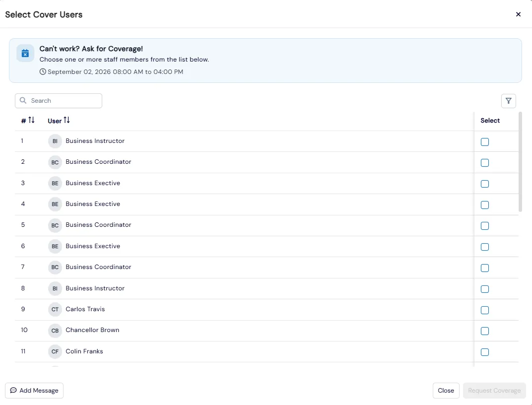Click the CB avatar for Chancellor Brown
The width and height of the screenshot is (532, 405).
pyautogui.click(x=55, y=331)
